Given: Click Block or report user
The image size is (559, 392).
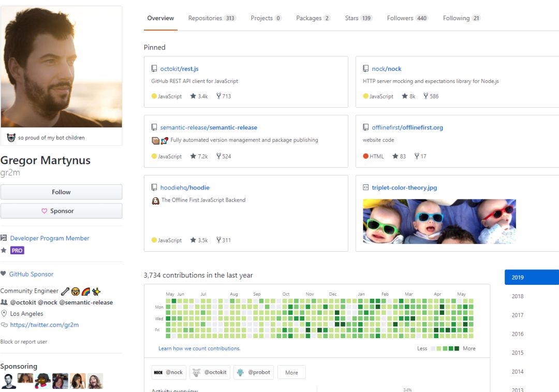Looking at the screenshot, I should pos(23,342).
